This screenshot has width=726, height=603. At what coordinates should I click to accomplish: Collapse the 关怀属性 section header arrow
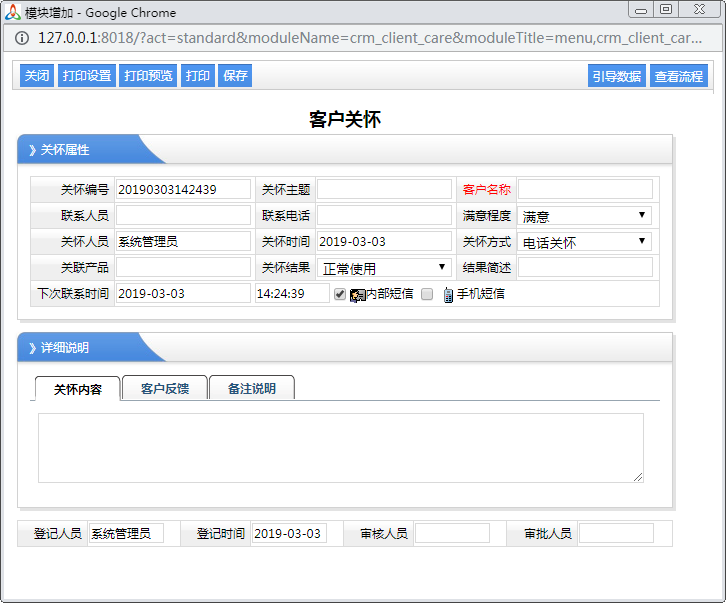click(32, 150)
